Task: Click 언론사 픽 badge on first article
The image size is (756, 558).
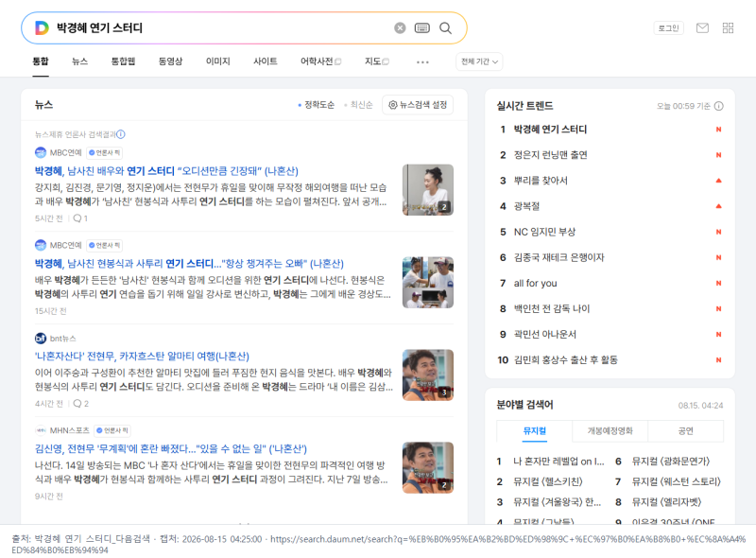Action: point(105,152)
